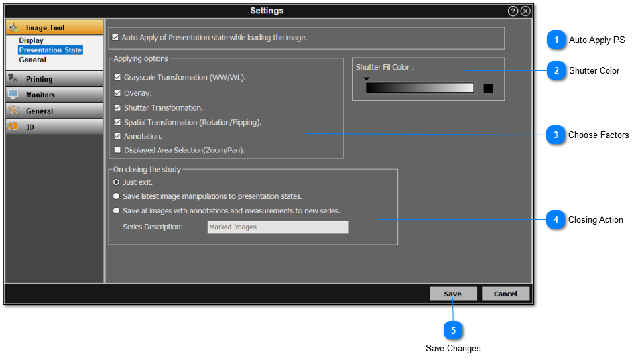
Task: Select General under Image Tool
Action: point(32,60)
